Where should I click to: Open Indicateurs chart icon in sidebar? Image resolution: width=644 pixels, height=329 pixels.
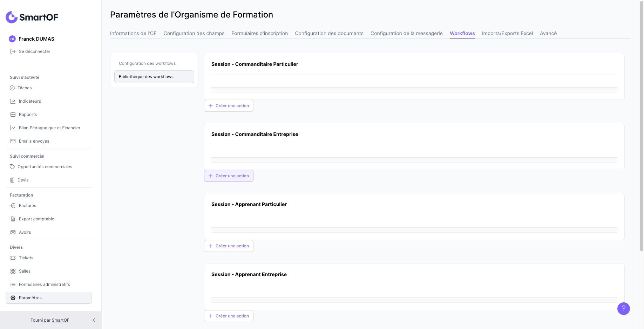coord(13,101)
